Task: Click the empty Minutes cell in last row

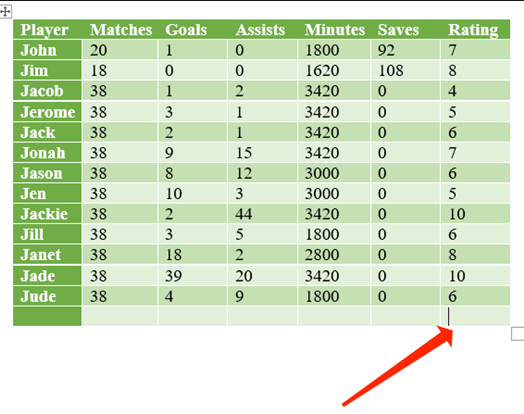Action: pyautogui.click(x=334, y=316)
